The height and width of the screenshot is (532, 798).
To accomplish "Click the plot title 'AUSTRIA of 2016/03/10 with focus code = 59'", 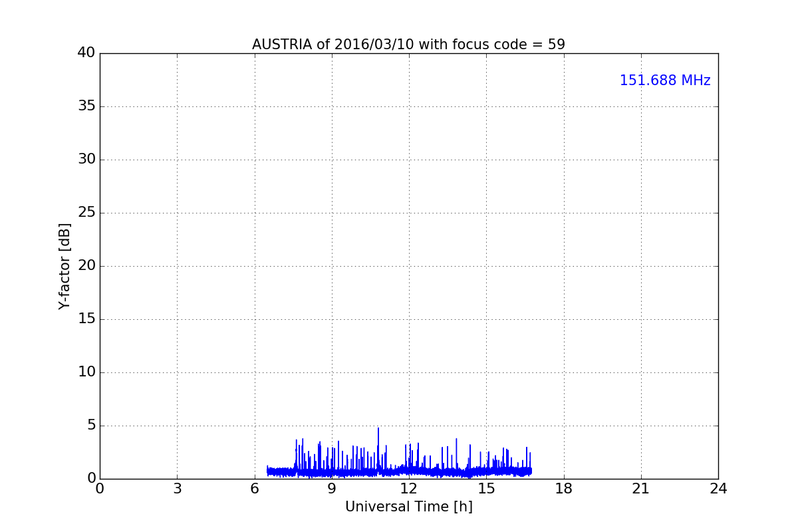I will pyautogui.click(x=408, y=45).
